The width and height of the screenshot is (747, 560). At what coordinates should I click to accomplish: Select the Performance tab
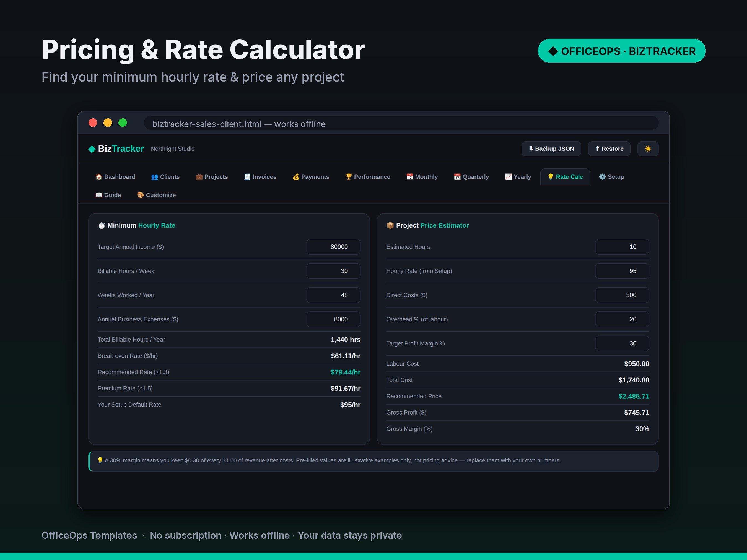point(367,177)
